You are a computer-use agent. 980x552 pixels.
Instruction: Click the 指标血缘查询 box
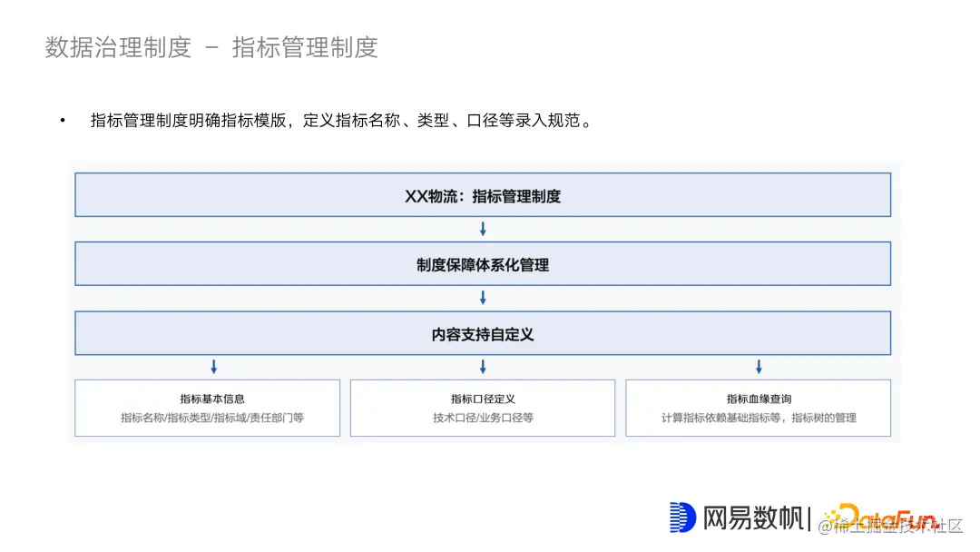[x=759, y=408]
